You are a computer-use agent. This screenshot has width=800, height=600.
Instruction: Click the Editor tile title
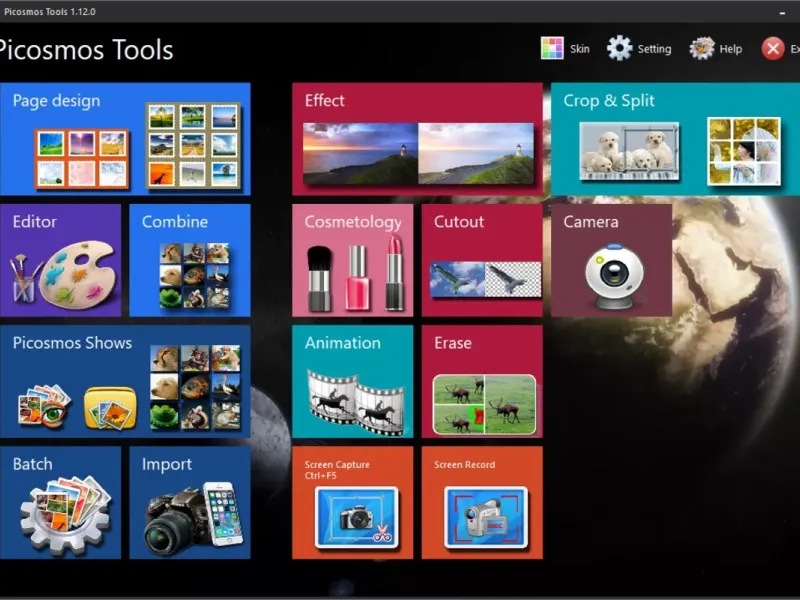click(35, 221)
